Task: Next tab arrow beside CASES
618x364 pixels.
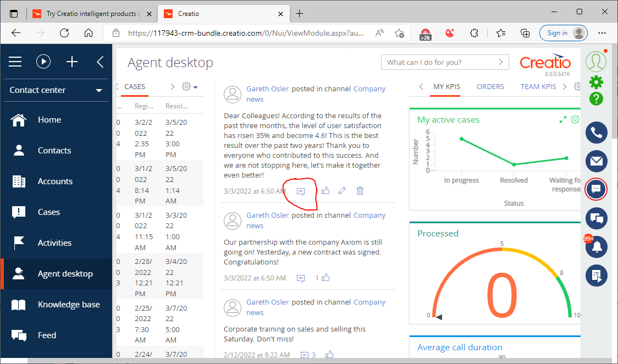Action: click(x=172, y=87)
